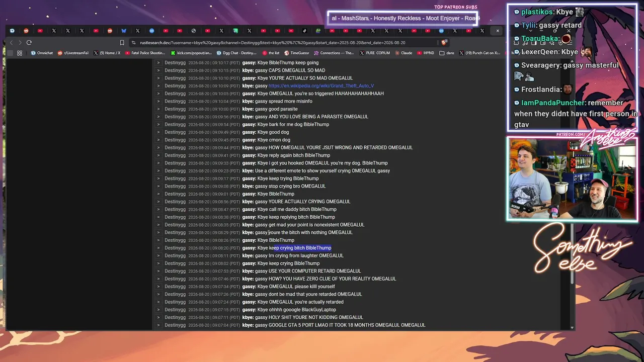Open the Omnichat bookmark

click(x=42, y=53)
